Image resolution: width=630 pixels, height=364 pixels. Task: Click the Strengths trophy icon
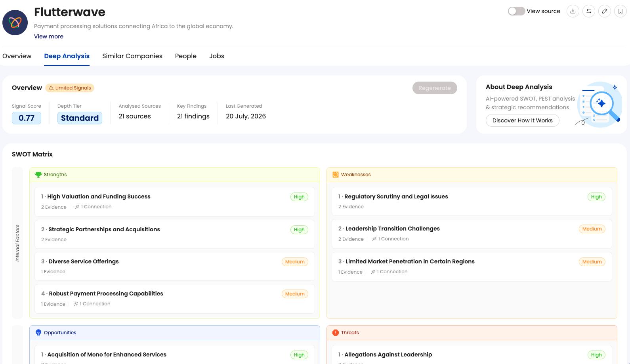point(38,175)
